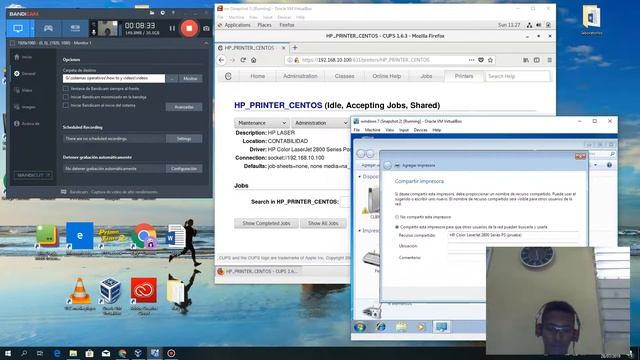640x360 pixels.
Task: Open the HP_PRINTER_CENTOS title link
Action: click(x=278, y=105)
